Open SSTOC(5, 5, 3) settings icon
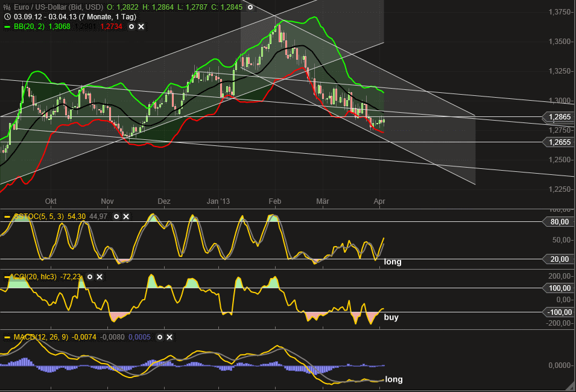Image resolution: width=576 pixels, height=392 pixels. click(116, 217)
